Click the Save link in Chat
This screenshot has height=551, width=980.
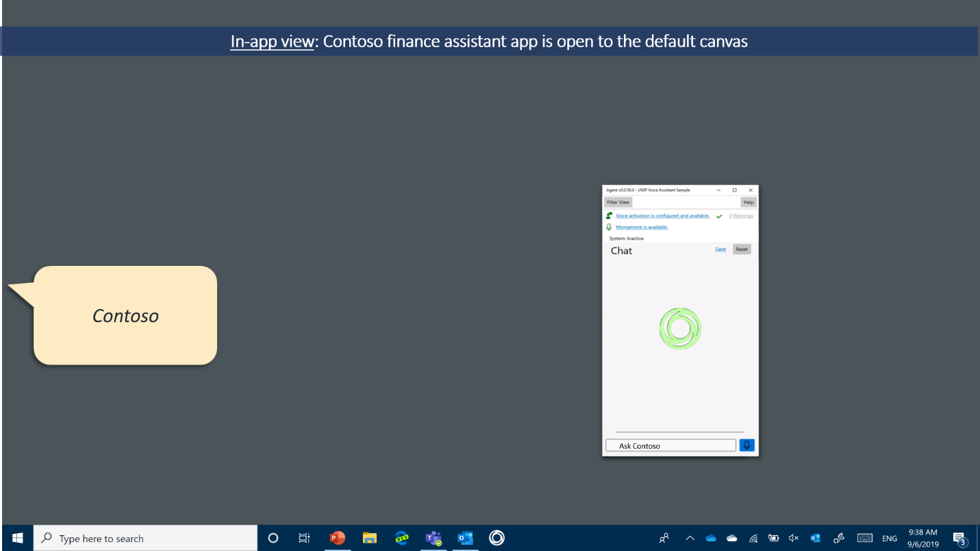coord(720,249)
